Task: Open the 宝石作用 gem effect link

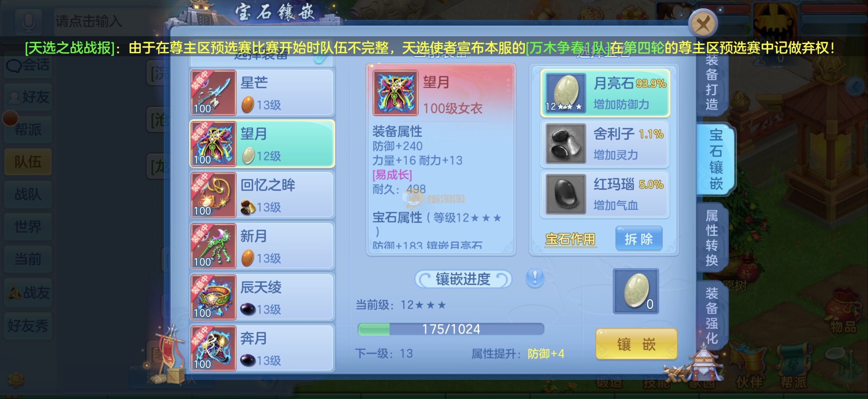Action: point(570,239)
